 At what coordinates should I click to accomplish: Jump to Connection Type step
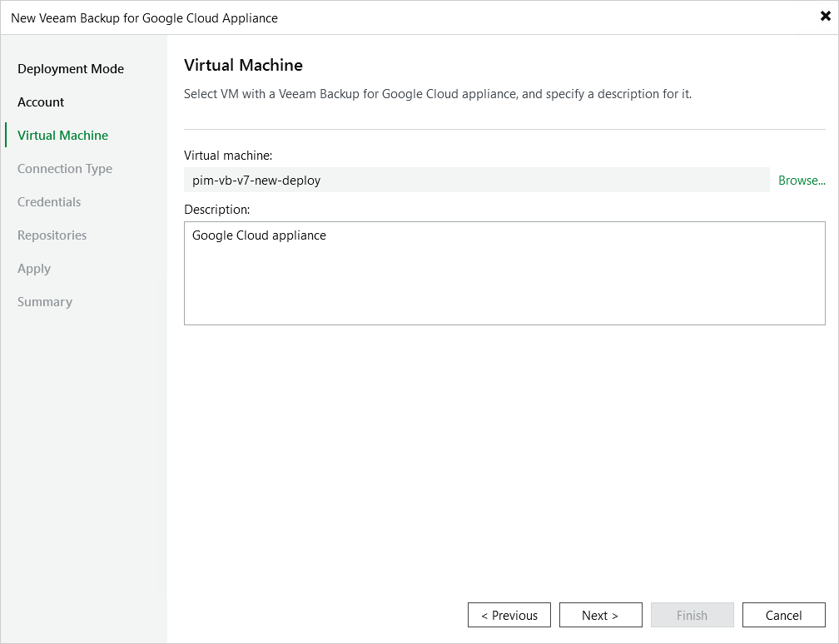[65, 168]
